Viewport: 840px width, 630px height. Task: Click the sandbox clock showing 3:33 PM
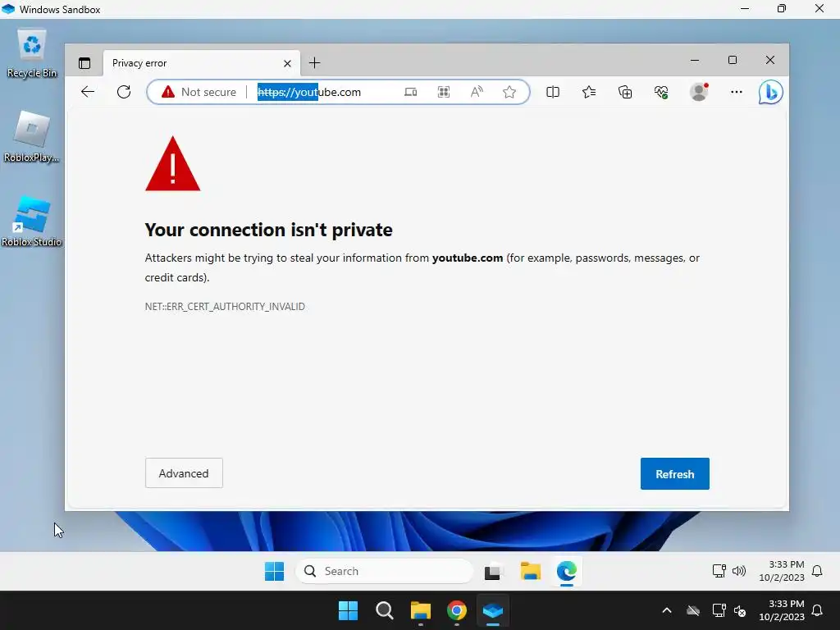click(x=782, y=571)
